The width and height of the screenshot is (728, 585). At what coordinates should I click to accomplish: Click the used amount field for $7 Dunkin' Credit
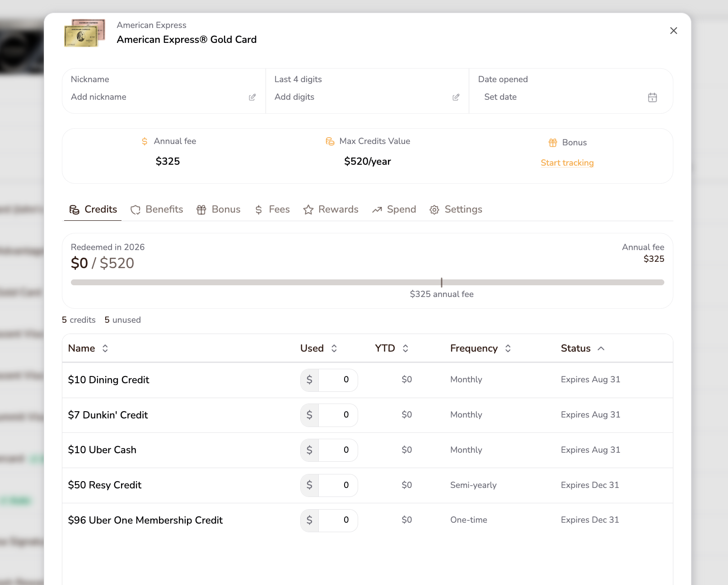(x=338, y=415)
